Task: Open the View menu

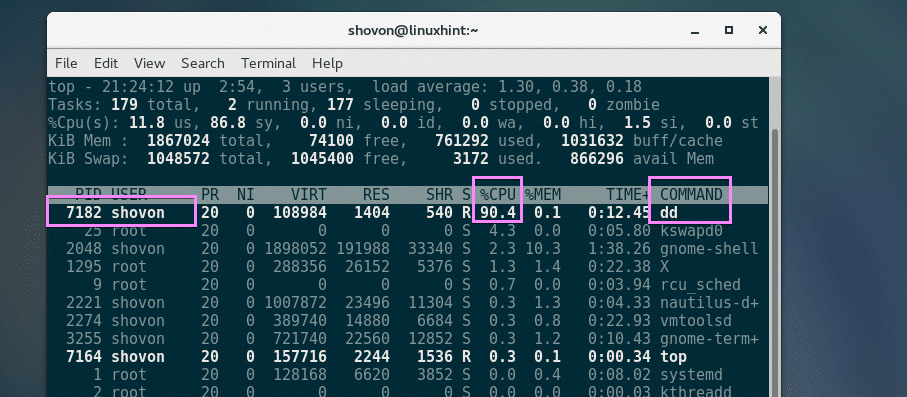Action: 149,63
